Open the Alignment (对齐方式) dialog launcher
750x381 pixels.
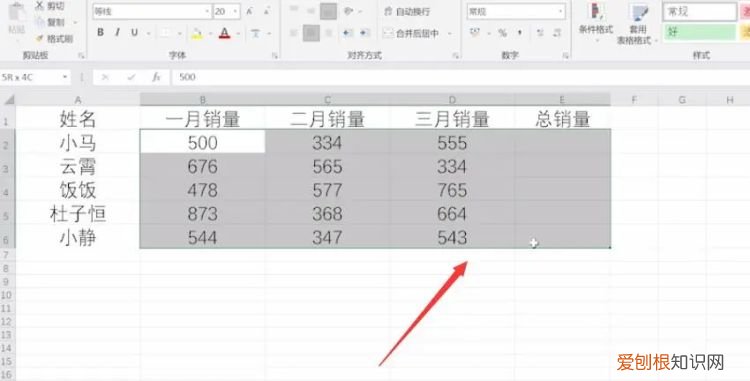[x=455, y=56]
